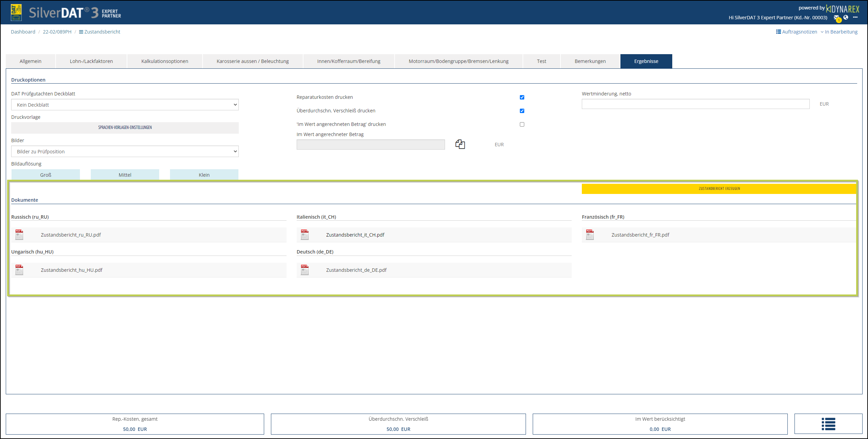The width and height of the screenshot is (868, 439).
Task: Expand the DAT Prüfgutachten Deckblatt dropdown
Action: (125, 105)
